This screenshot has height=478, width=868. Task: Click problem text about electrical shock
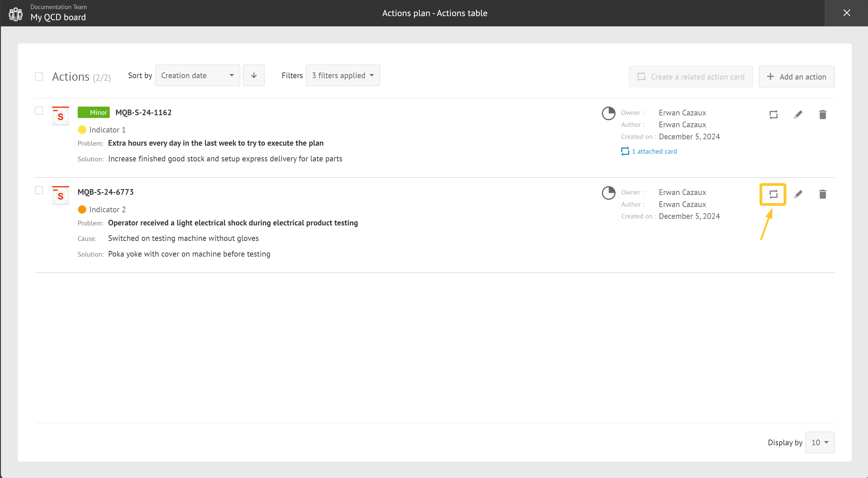click(x=233, y=223)
